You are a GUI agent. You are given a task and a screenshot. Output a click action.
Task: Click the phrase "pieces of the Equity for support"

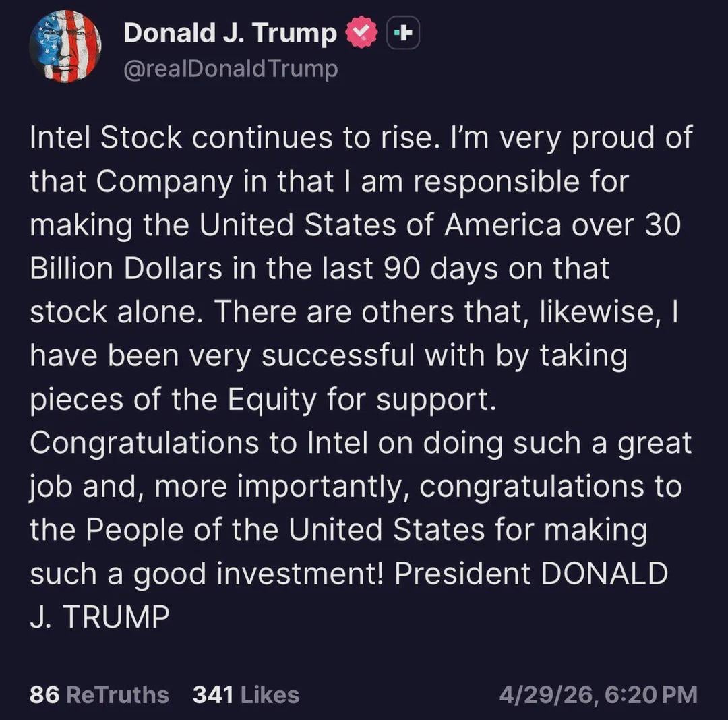pyautogui.click(x=262, y=400)
